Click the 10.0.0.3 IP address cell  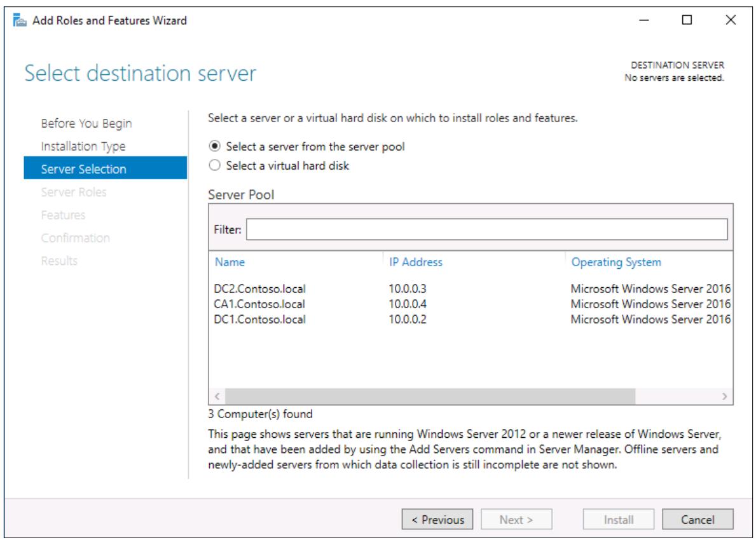click(408, 288)
